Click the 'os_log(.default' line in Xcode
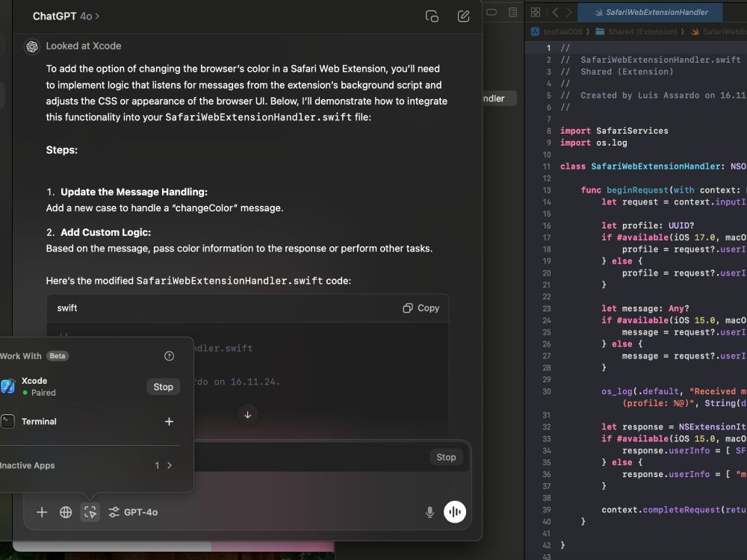Viewport: 747px width, 560px height. pos(674,391)
